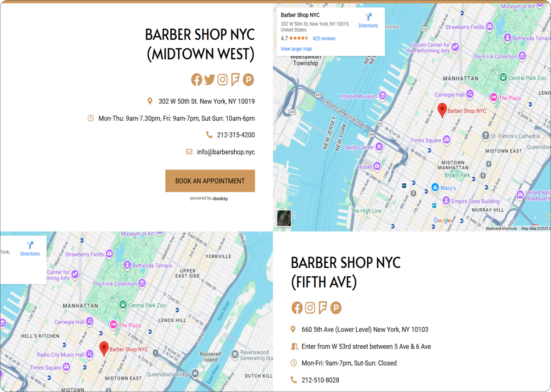Open Midtown West Instagram icon

coord(222,80)
